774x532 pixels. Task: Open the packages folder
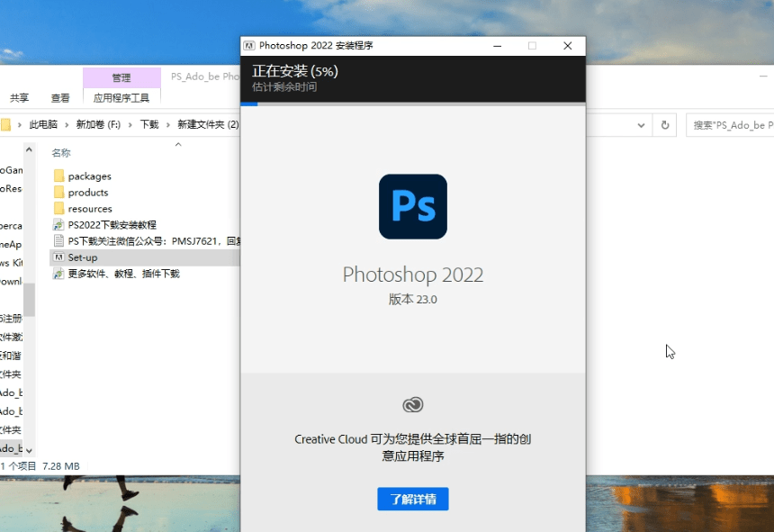(x=89, y=176)
